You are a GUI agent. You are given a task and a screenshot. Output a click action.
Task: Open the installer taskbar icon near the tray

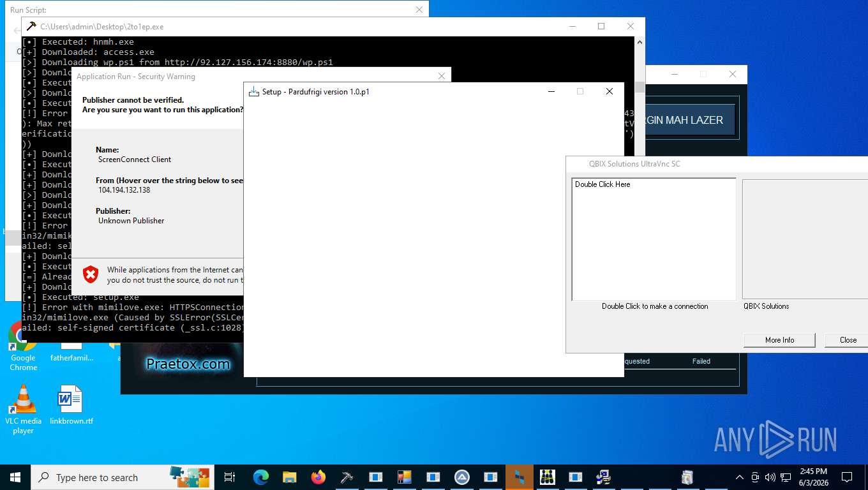click(687, 477)
